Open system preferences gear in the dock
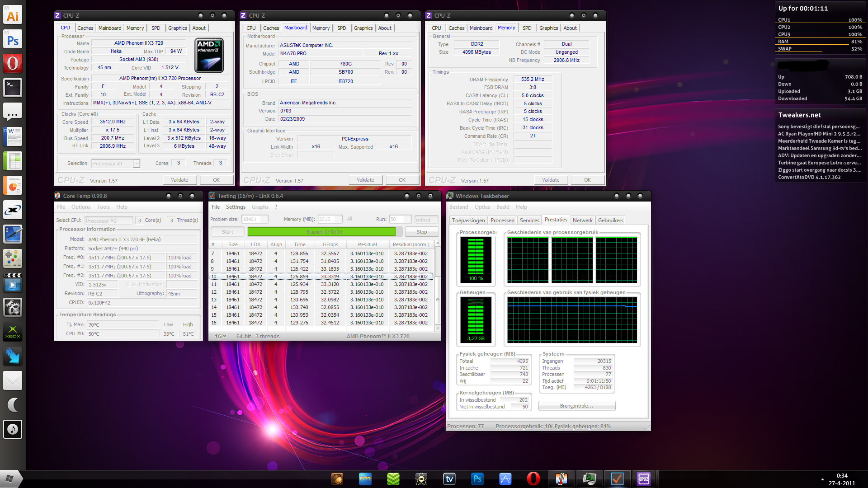This screenshot has height=488, width=868. (x=13, y=307)
